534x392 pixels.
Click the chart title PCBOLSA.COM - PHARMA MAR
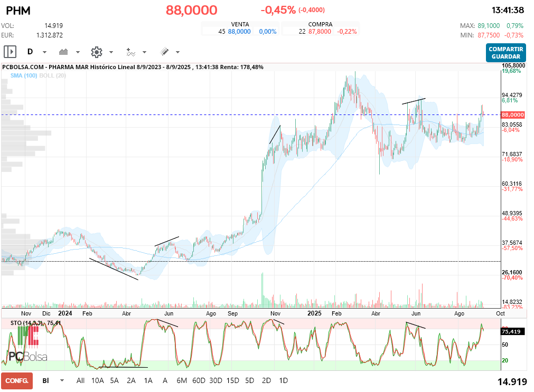pyautogui.click(x=45, y=67)
